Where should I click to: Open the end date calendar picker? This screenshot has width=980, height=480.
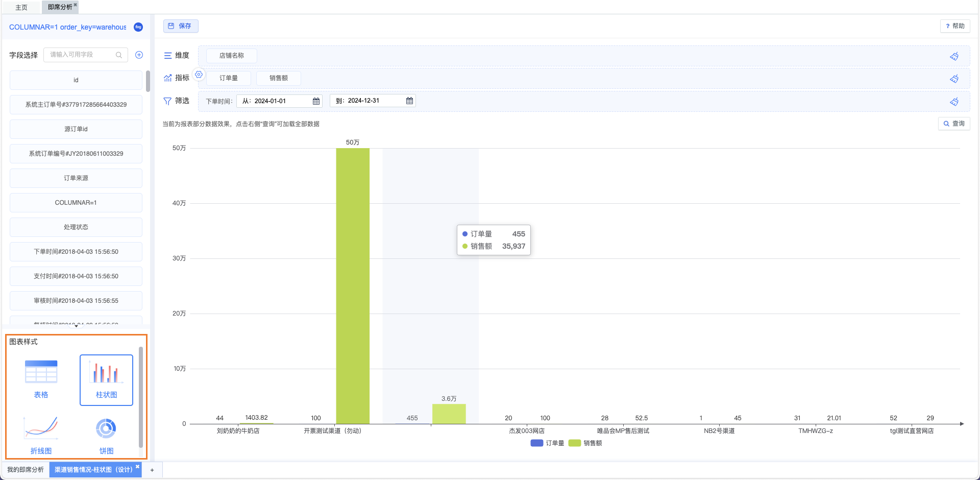tap(409, 101)
